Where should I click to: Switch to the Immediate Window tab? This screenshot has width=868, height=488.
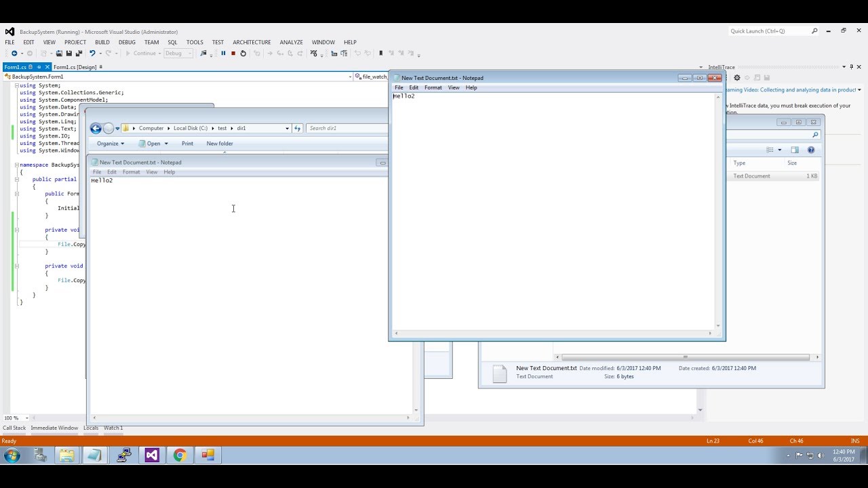coord(54,428)
